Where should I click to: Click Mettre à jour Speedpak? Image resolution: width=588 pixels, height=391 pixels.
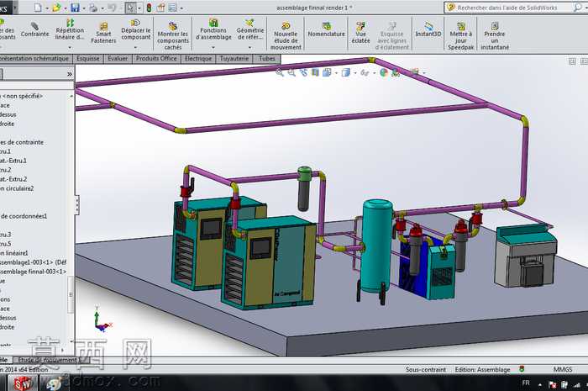(461, 35)
